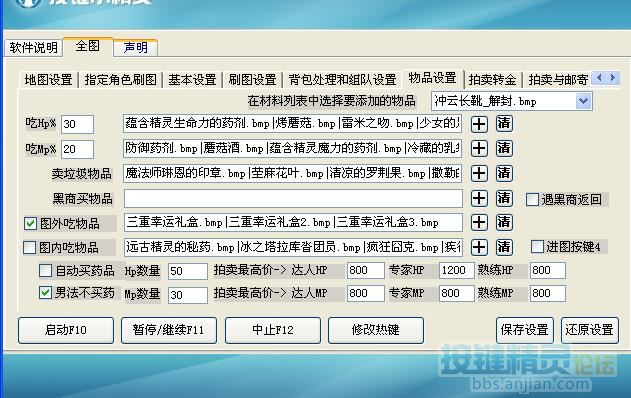Open the 拍卖转金 tab

point(492,80)
